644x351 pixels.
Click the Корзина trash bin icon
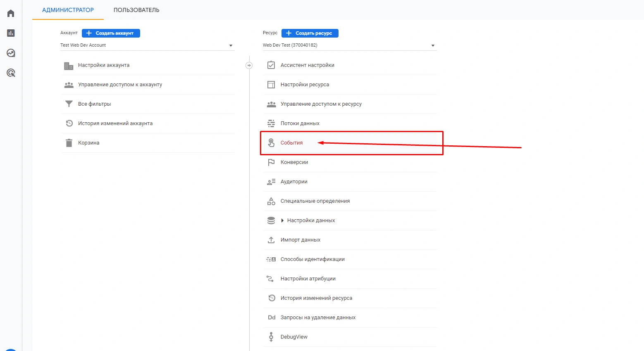(x=69, y=143)
